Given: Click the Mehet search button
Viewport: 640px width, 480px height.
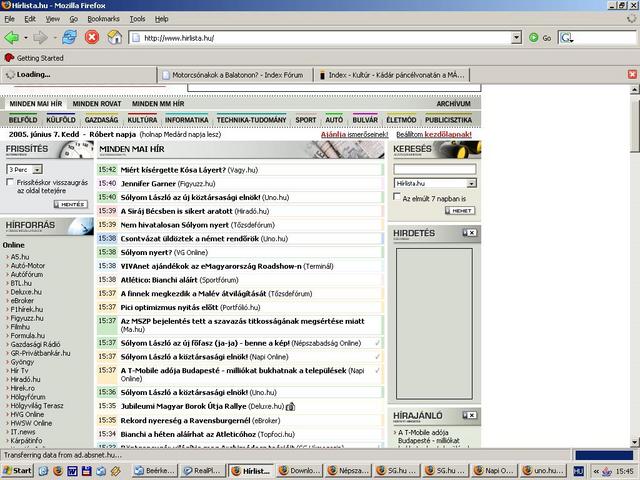Looking at the screenshot, I should pos(460,211).
